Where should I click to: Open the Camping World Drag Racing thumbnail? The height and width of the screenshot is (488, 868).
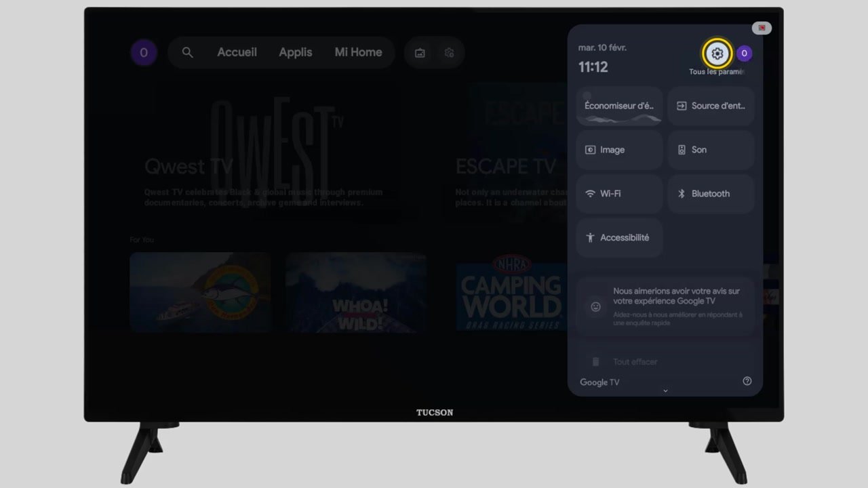click(x=512, y=292)
